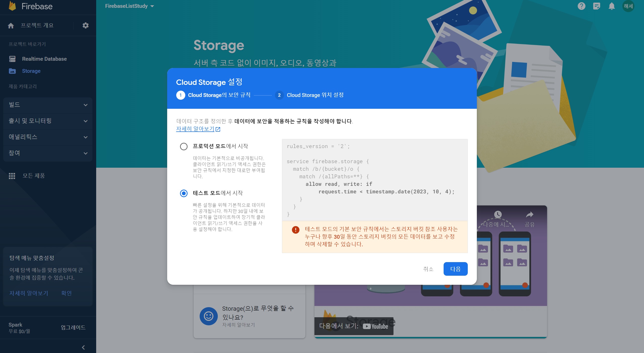Open the notifications bell icon
This screenshot has height=353, width=644.
(612, 6)
